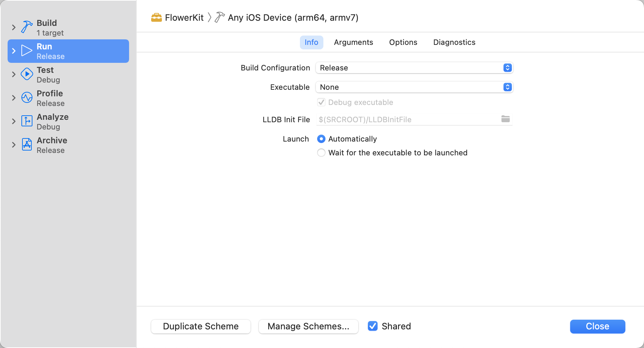
Task: Toggle the Debug executable checkbox
Action: (x=321, y=102)
